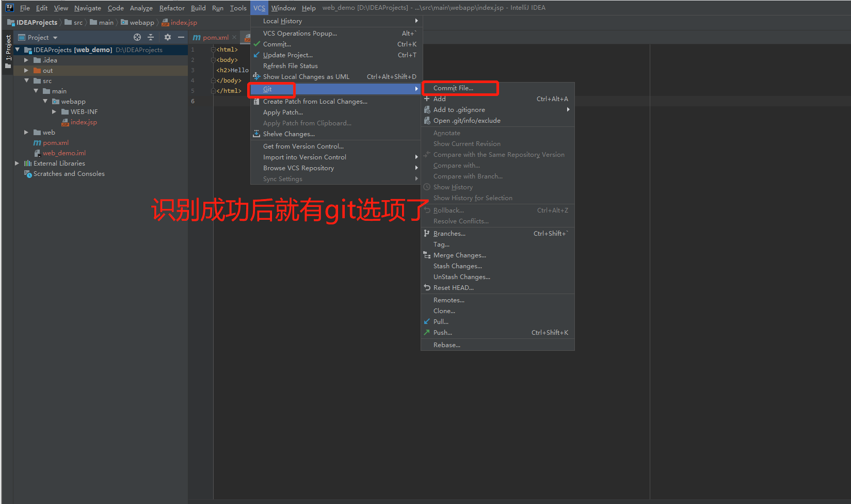
Task: Click the External Libraries icon
Action: point(28,164)
